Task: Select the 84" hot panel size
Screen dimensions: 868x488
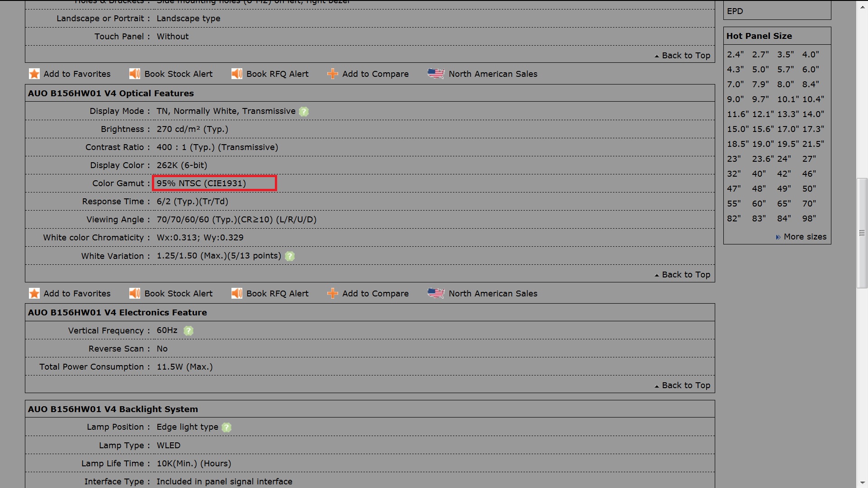Action: [784, 218]
